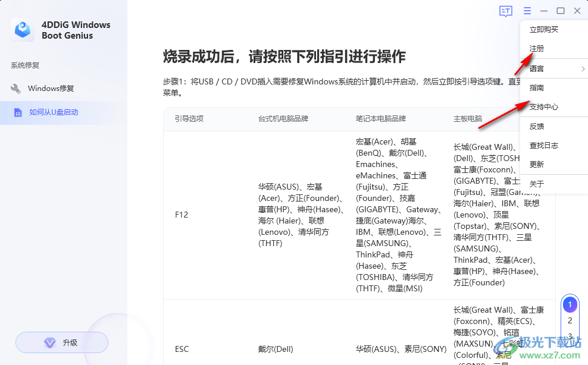Click the diamond icon on 升级 button

pyautogui.click(x=49, y=342)
